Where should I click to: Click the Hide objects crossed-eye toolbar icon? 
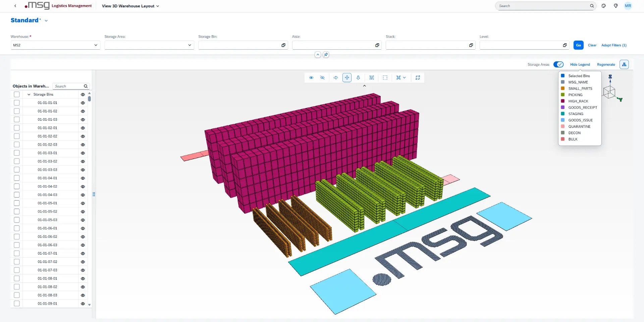pos(322,77)
